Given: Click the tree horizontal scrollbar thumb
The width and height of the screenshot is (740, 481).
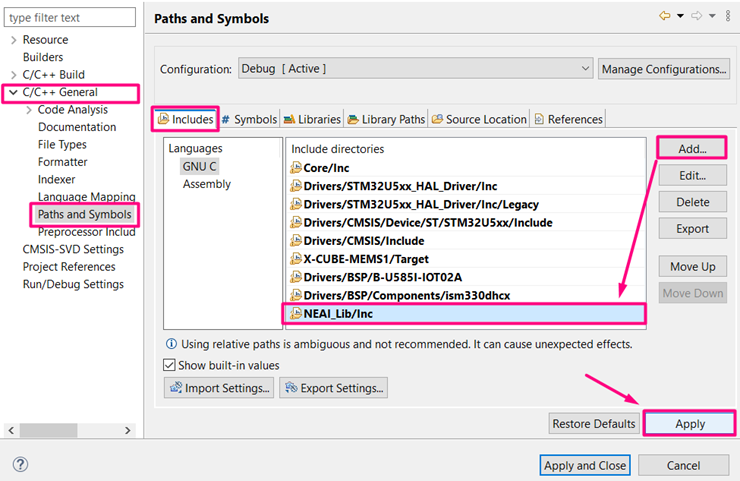Looking at the screenshot, I should pos(49,430).
